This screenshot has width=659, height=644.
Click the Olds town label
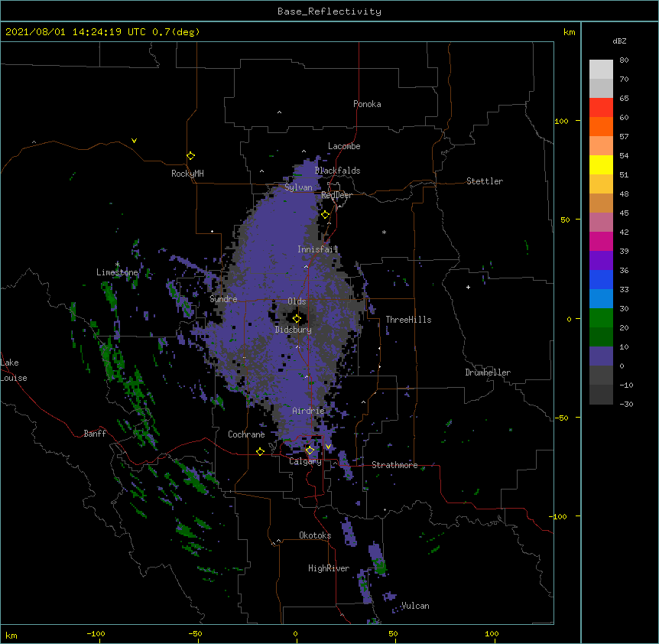(297, 301)
